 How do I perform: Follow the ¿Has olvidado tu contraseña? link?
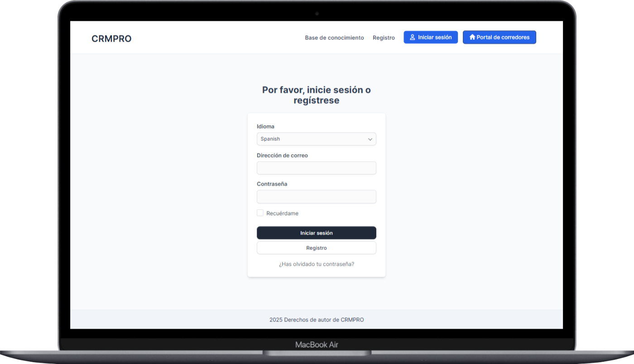click(316, 264)
